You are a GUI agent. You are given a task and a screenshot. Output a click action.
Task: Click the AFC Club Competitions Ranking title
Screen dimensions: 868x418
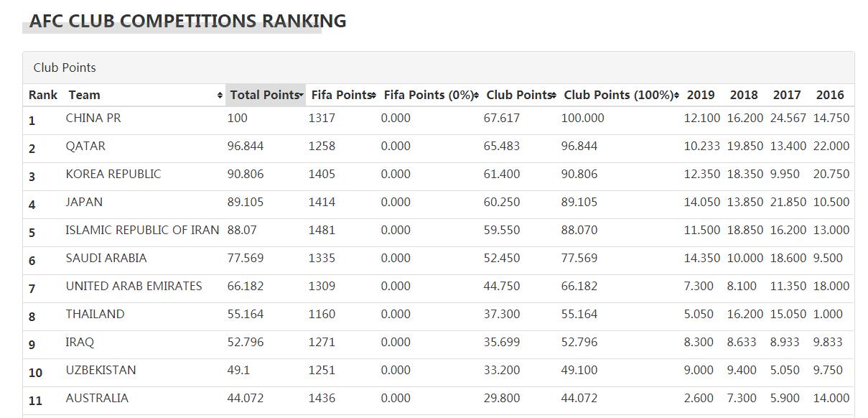(x=187, y=21)
